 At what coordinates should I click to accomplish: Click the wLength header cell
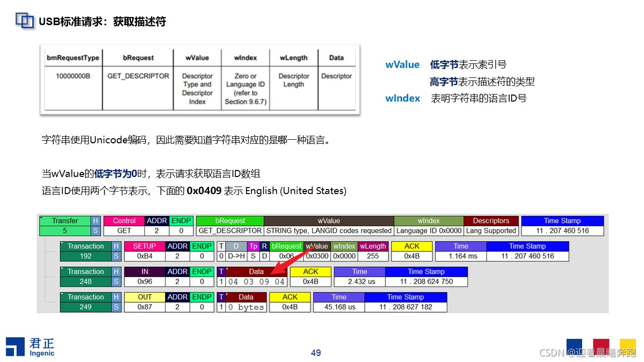point(373,246)
